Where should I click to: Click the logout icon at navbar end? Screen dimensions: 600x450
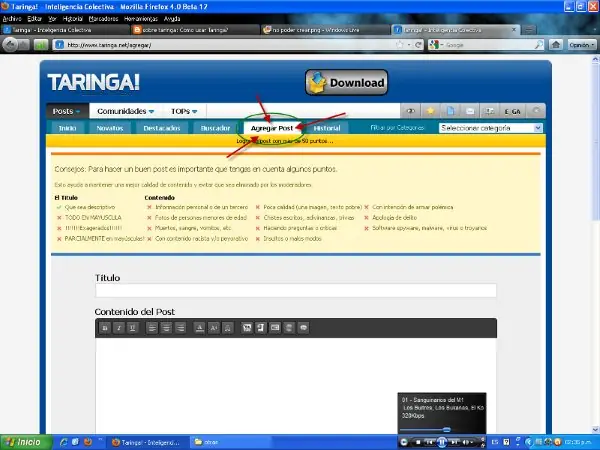(536, 111)
